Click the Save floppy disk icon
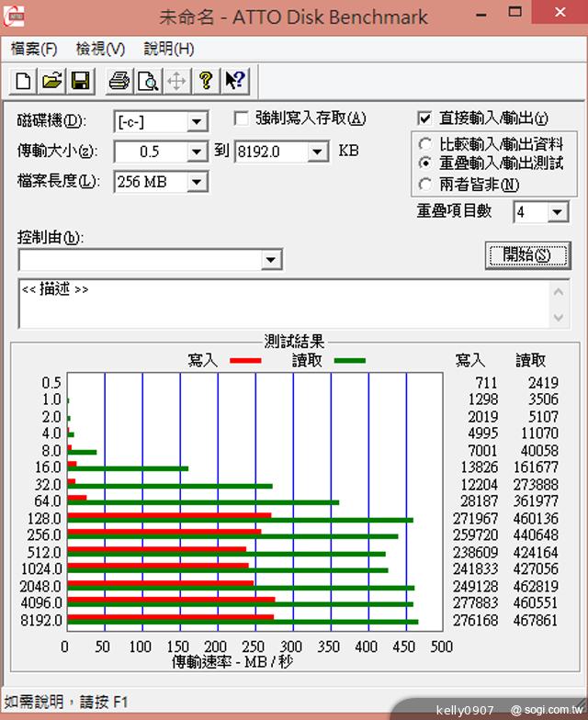The width and height of the screenshot is (588, 720). 81,81
